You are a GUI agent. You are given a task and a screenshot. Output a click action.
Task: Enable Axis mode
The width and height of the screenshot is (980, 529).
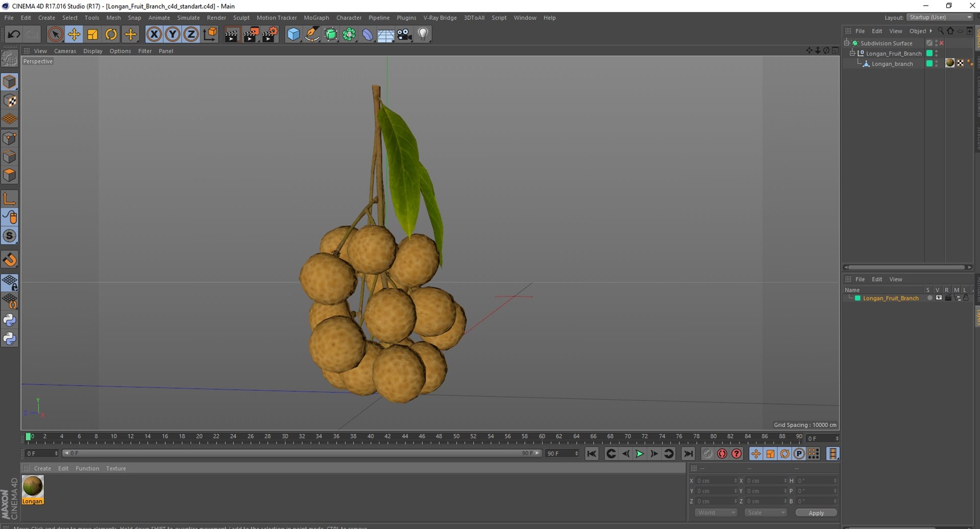point(10,198)
